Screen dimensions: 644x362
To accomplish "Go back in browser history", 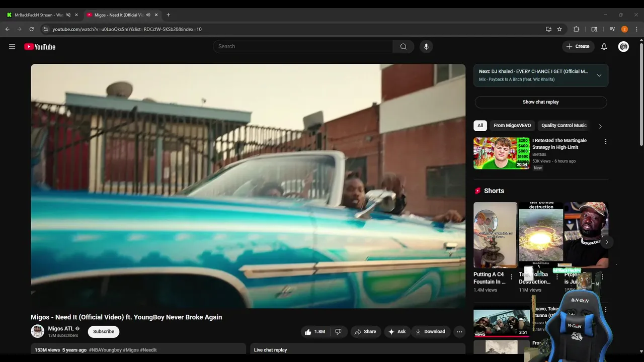I will pyautogui.click(x=7, y=29).
